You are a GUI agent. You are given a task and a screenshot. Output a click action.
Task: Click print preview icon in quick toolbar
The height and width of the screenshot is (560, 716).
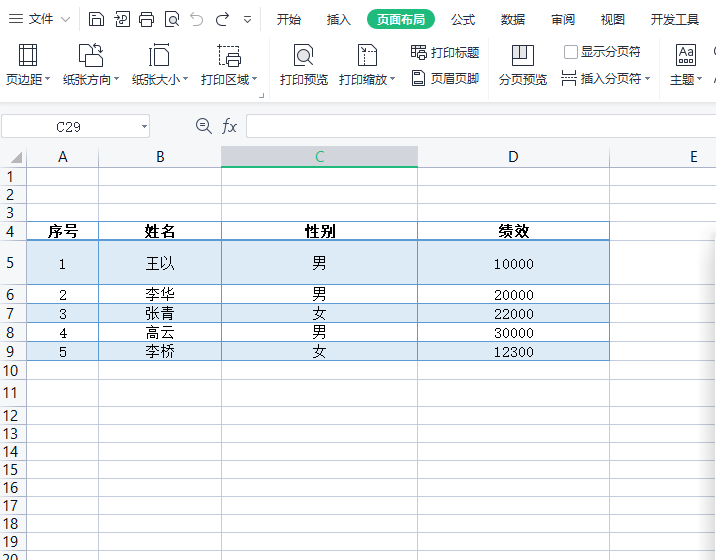tap(172, 19)
